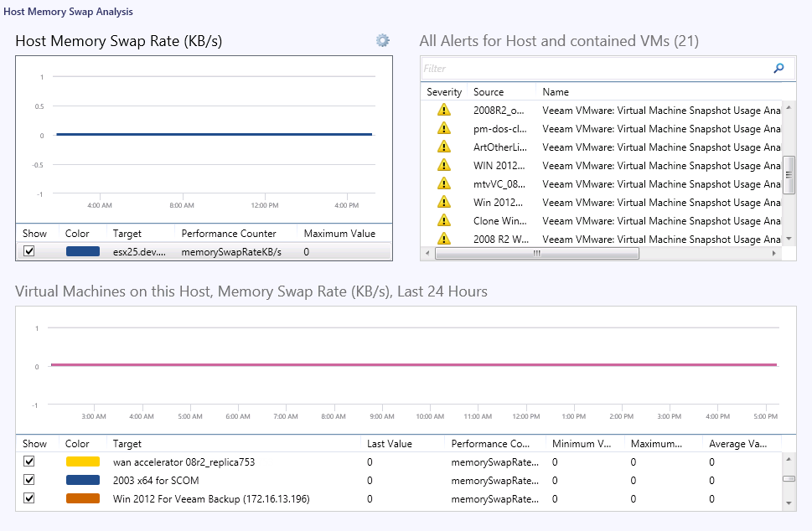Untick Show for Win 2012 For Veeam Backup
The image size is (812, 531).
tap(30, 498)
